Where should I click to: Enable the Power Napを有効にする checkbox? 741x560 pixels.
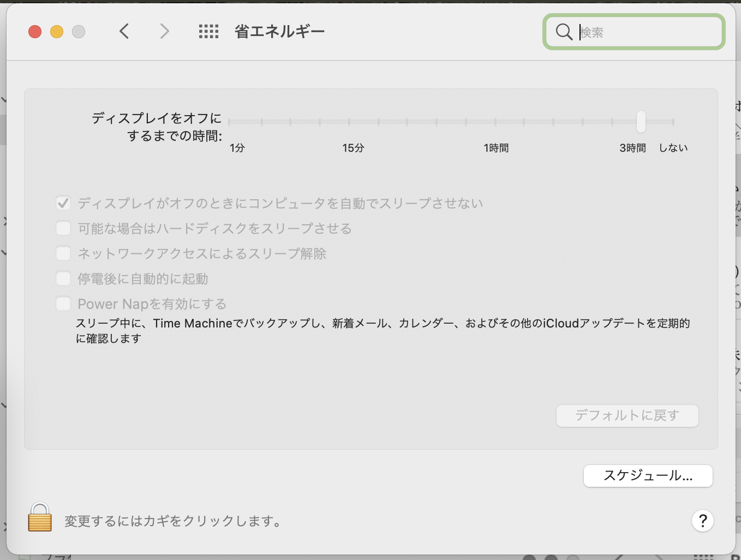tap(63, 304)
